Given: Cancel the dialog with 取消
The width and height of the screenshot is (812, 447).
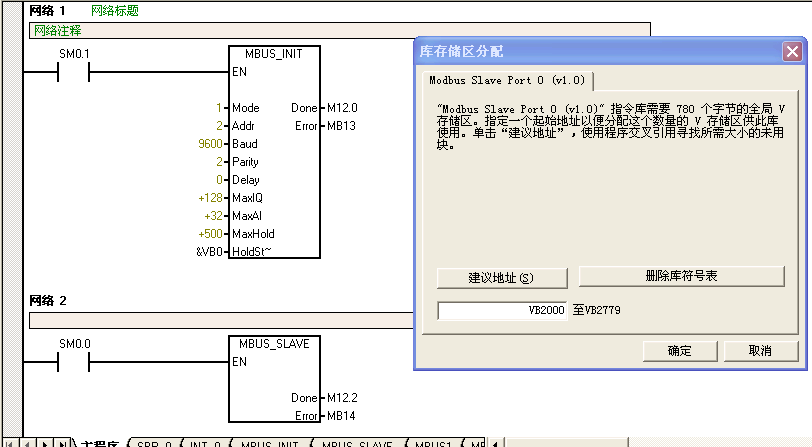Looking at the screenshot, I should (x=760, y=351).
